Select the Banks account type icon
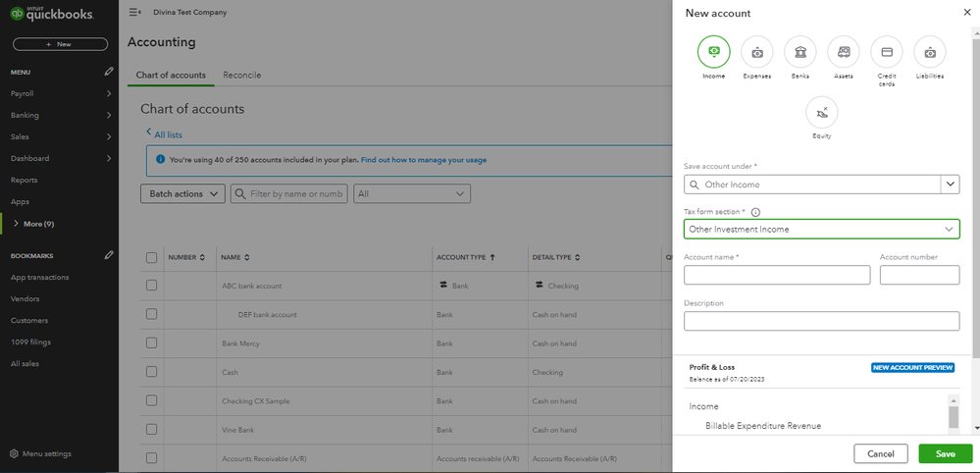 tap(800, 52)
